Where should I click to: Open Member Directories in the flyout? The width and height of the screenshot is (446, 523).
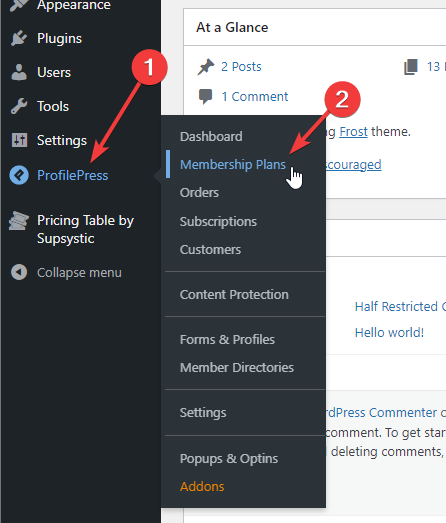(x=237, y=367)
